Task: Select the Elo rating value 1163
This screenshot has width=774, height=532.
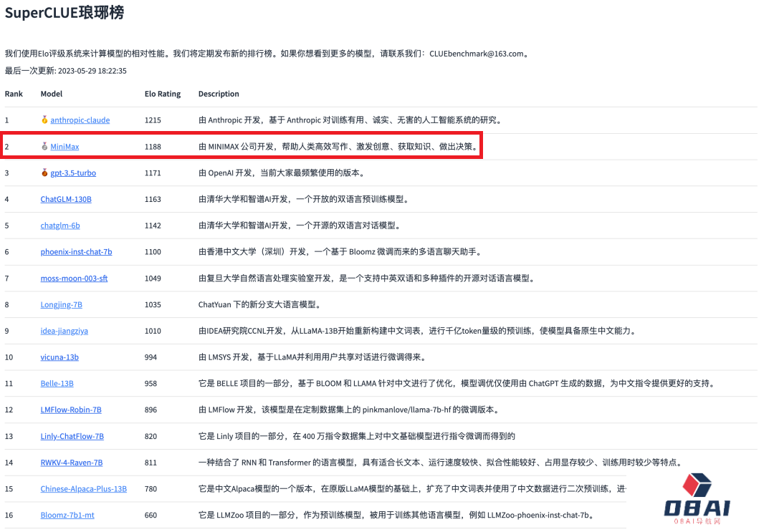Action: (153, 199)
